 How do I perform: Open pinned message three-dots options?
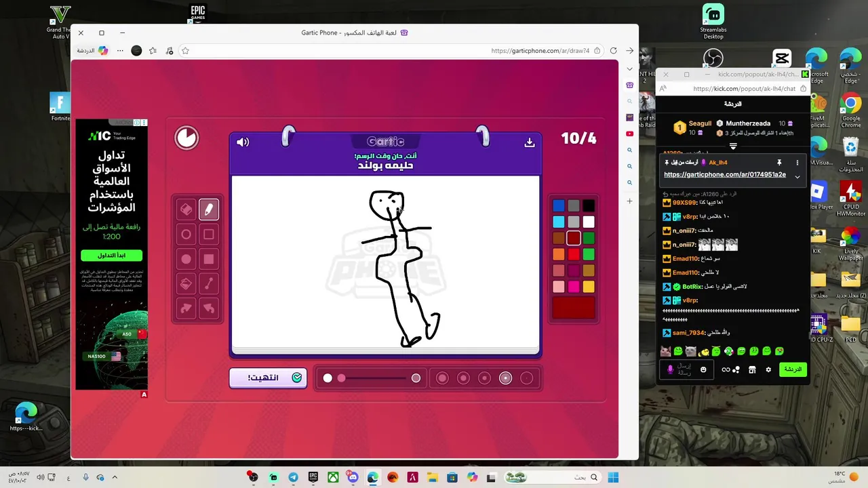797,163
